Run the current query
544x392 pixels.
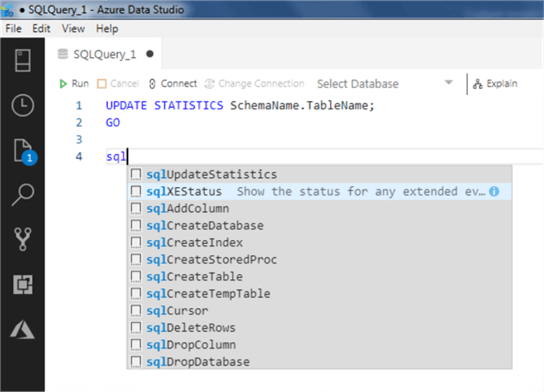click(74, 84)
